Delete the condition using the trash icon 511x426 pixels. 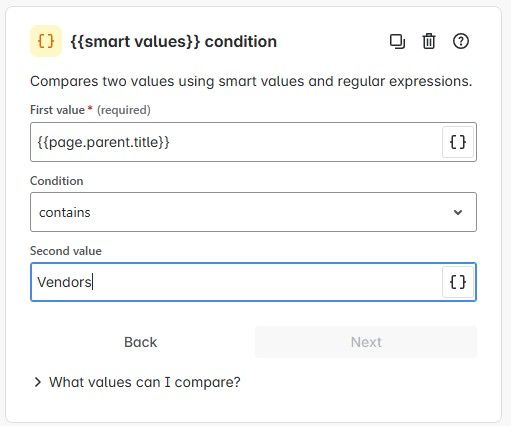click(x=429, y=42)
